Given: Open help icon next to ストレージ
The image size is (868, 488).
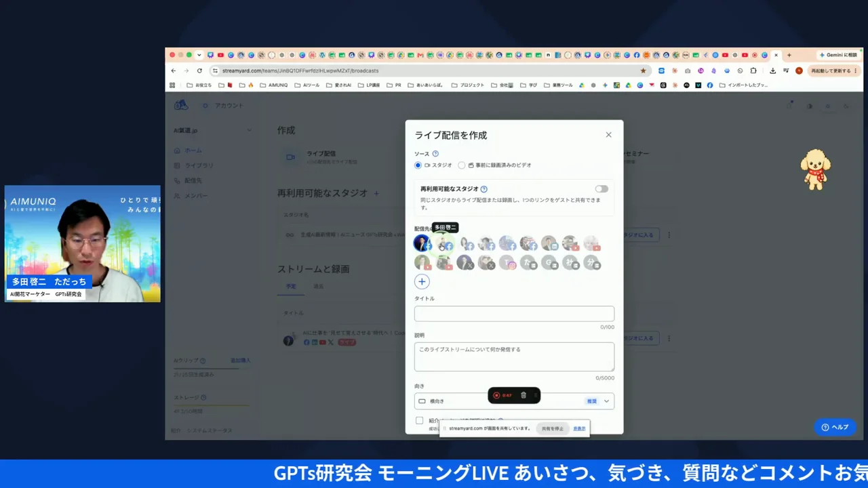Looking at the screenshot, I should pyautogui.click(x=203, y=398).
